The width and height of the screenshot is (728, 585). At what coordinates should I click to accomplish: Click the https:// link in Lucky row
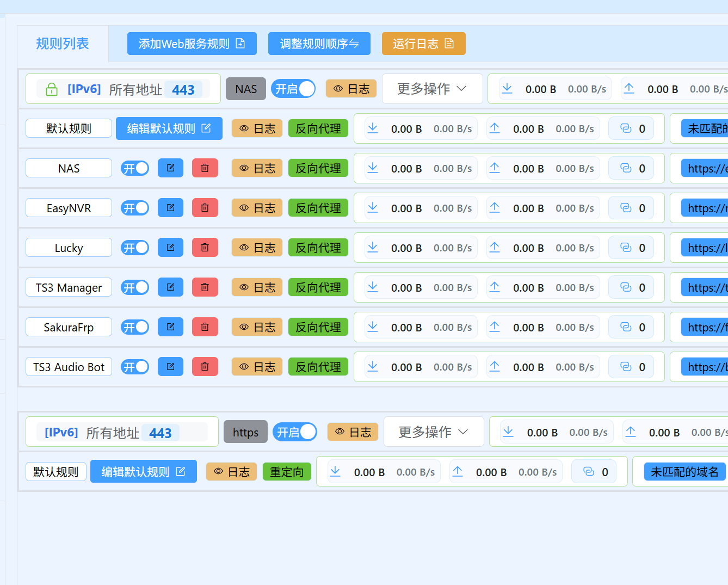coord(705,248)
